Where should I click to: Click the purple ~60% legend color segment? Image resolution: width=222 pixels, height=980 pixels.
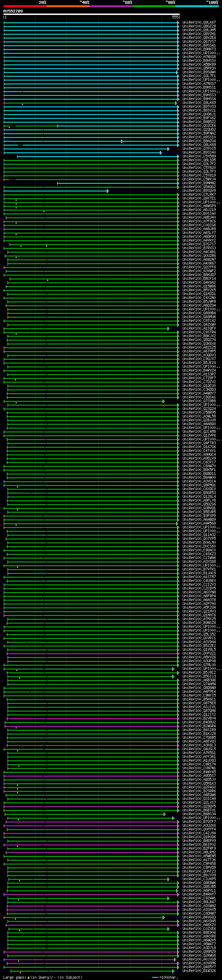(x=111, y=6)
